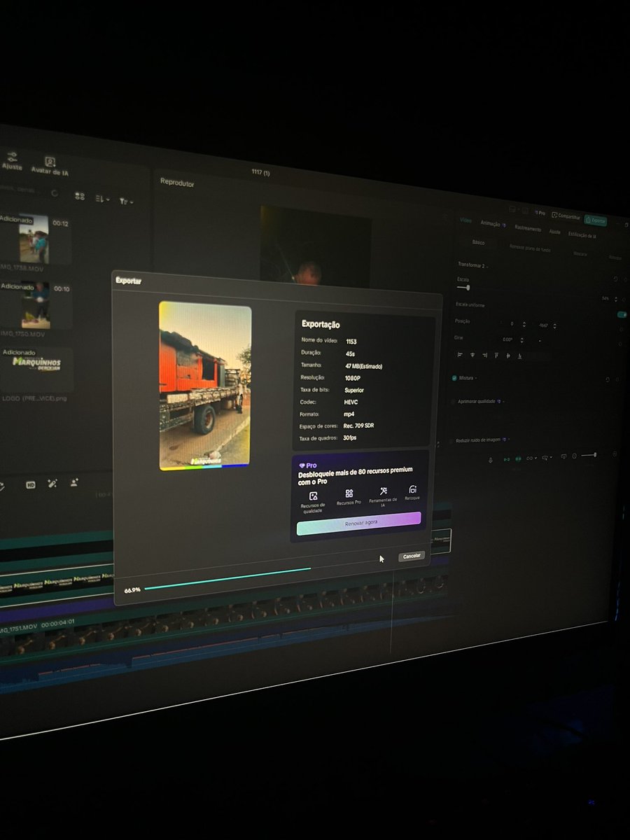Click the align top icon
This screenshot has width=630, height=840.
[x=496, y=356]
